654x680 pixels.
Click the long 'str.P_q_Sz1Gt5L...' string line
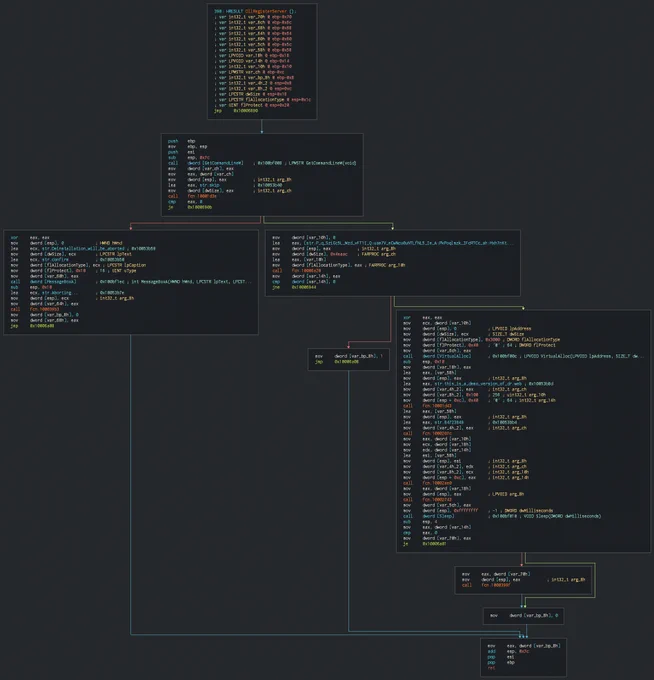(392, 243)
